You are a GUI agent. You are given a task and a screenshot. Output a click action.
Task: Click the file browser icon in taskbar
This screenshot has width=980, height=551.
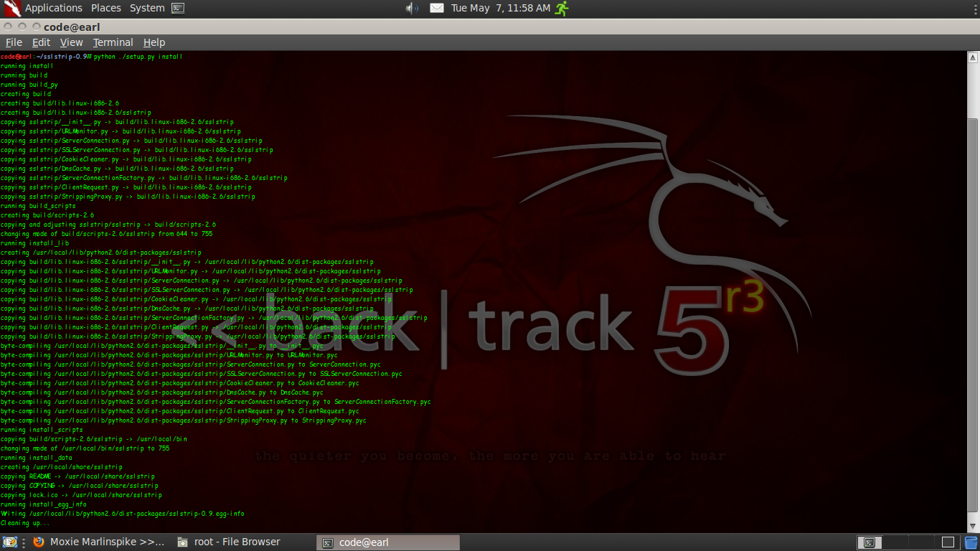(x=183, y=542)
